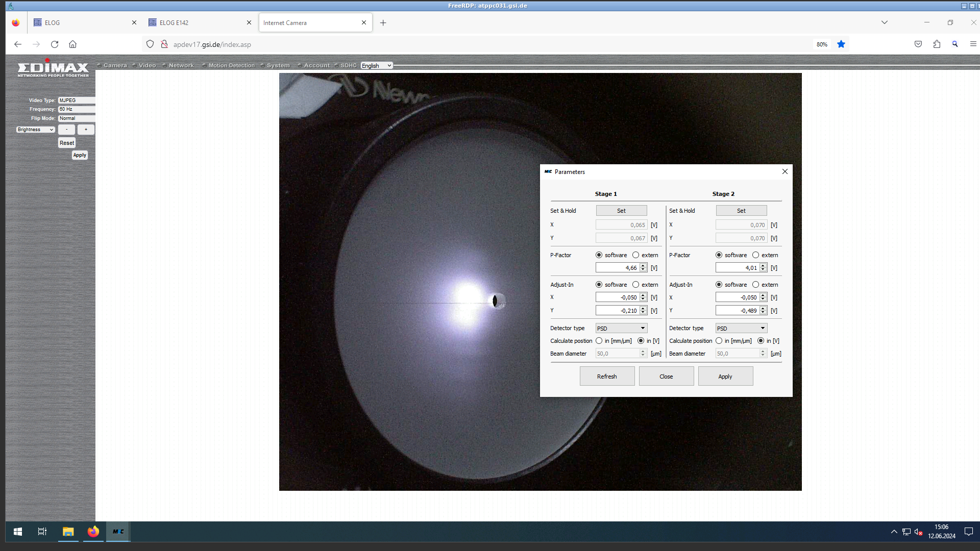List all browser tabs

pyautogui.click(x=885, y=22)
